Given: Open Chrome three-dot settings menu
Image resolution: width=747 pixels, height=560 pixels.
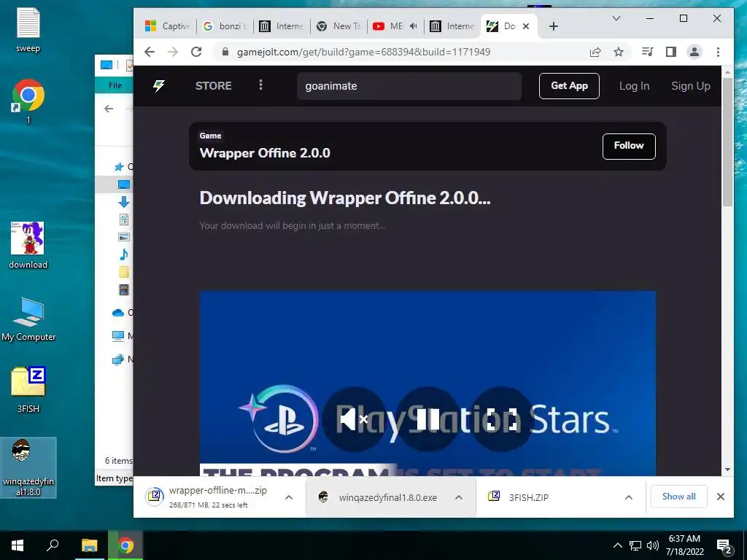Looking at the screenshot, I should [718, 52].
